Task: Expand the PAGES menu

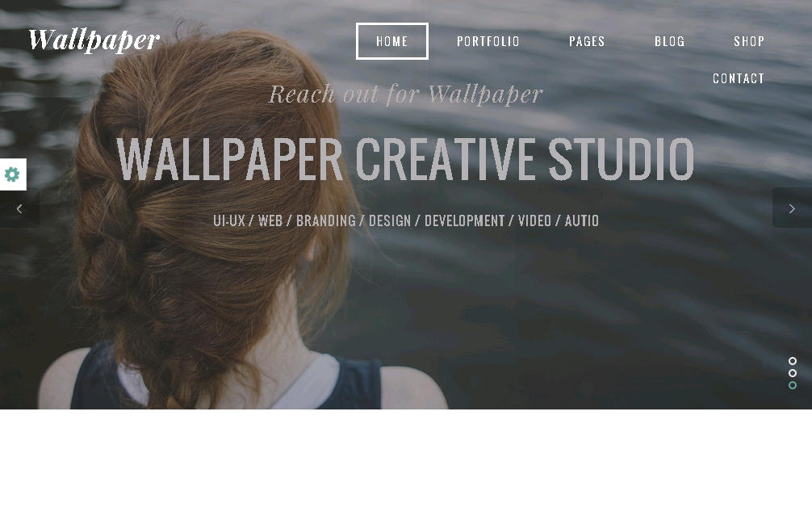Action: click(x=587, y=41)
